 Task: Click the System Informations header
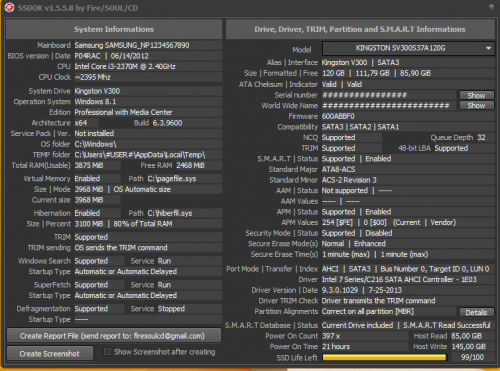(x=114, y=29)
